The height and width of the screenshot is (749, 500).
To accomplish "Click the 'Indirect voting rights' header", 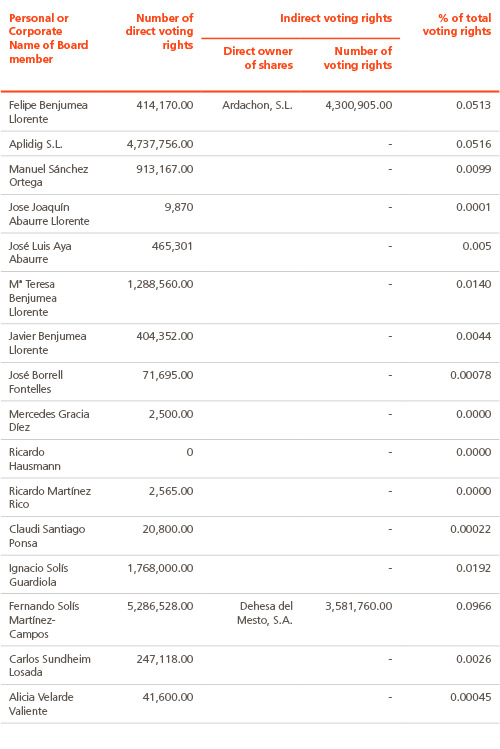I will 336,18.
